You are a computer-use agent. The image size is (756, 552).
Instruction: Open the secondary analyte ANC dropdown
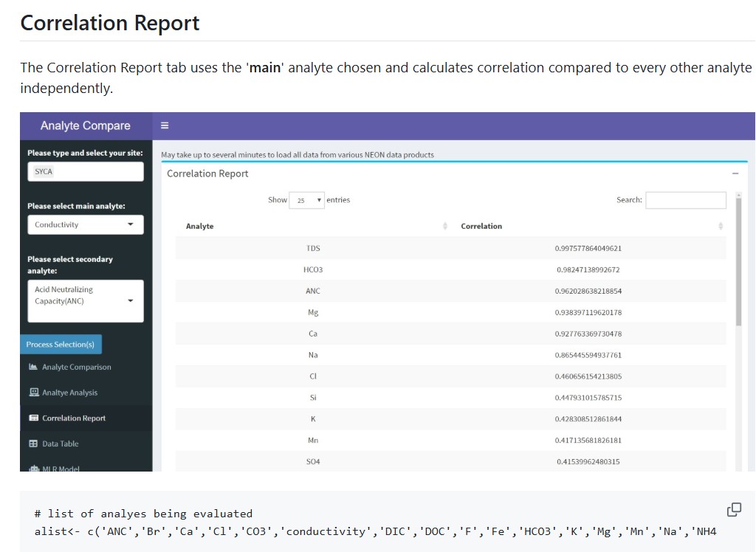click(86, 300)
